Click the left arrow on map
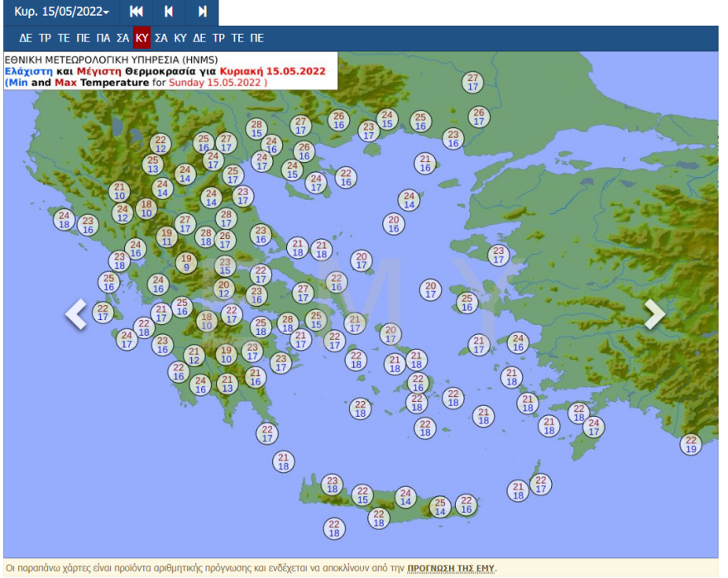This screenshot has width=728, height=578. (x=76, y=314)
